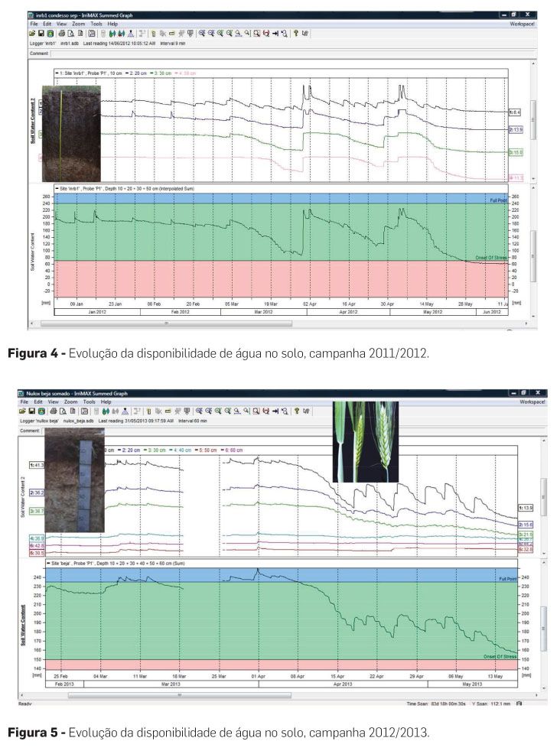Click 'Workspace!' label in Nulox beja window
Image resolution: width=560 pixels, height=754 pixels.
click(532, 401)
